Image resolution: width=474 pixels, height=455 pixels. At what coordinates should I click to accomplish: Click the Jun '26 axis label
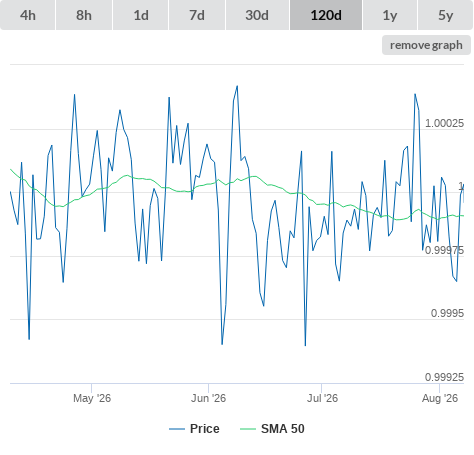(208, 398)
